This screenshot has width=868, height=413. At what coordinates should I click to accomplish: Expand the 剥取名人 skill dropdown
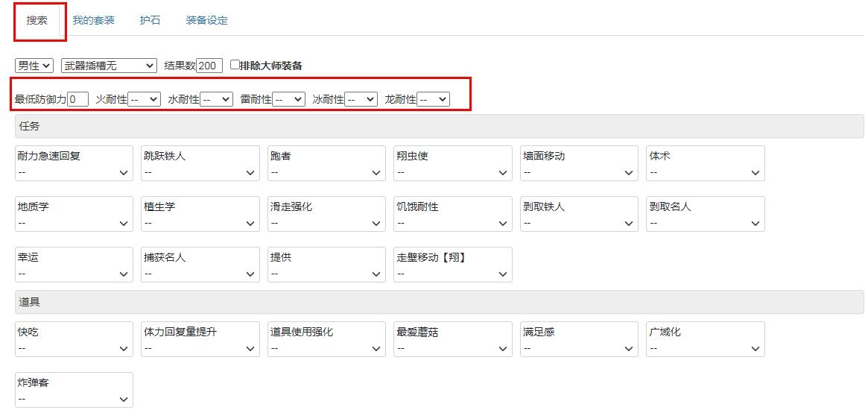coord(706,223)
